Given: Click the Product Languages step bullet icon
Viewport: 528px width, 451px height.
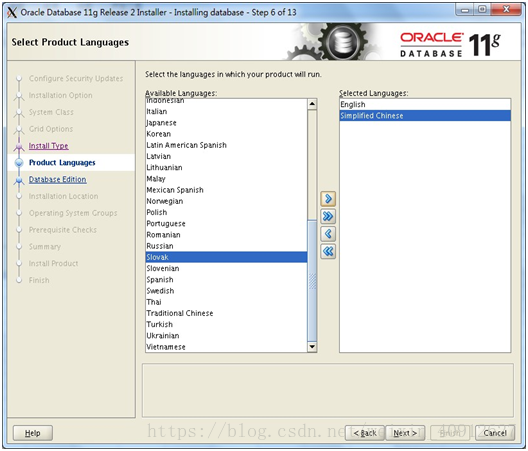Looking at the screenshot, I should tap(19, 163).
